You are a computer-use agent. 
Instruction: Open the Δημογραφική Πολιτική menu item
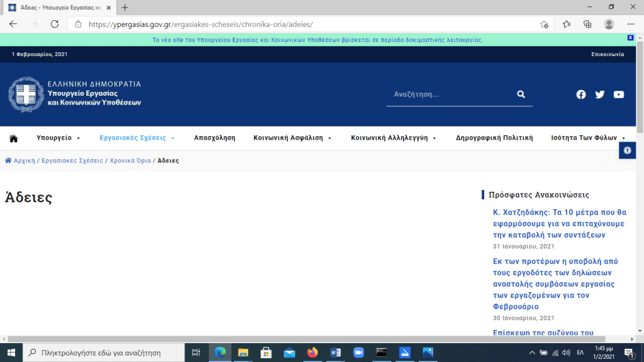click(494, 138)
